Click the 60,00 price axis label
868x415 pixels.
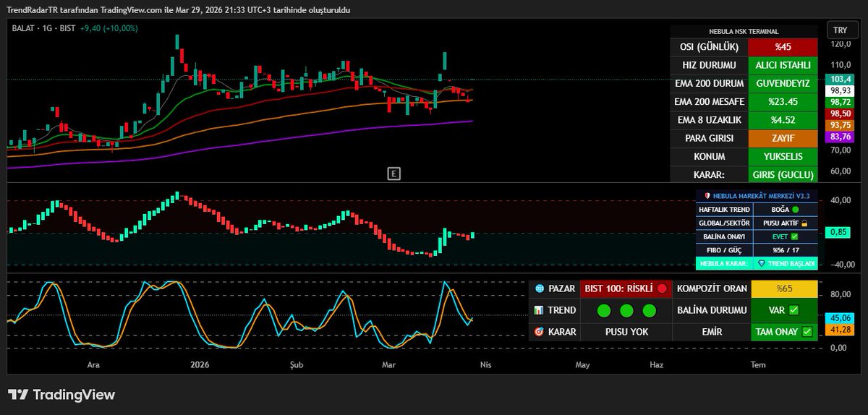841,171
